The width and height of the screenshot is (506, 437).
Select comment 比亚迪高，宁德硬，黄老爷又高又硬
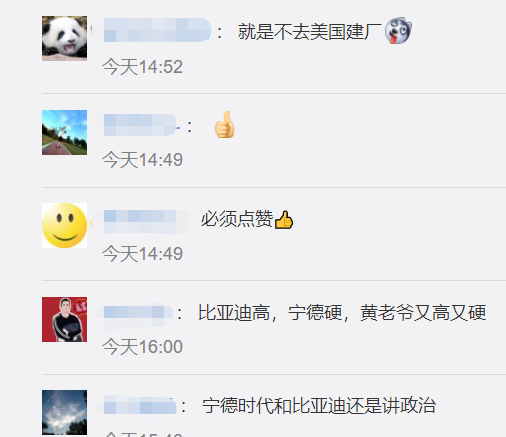342,313
